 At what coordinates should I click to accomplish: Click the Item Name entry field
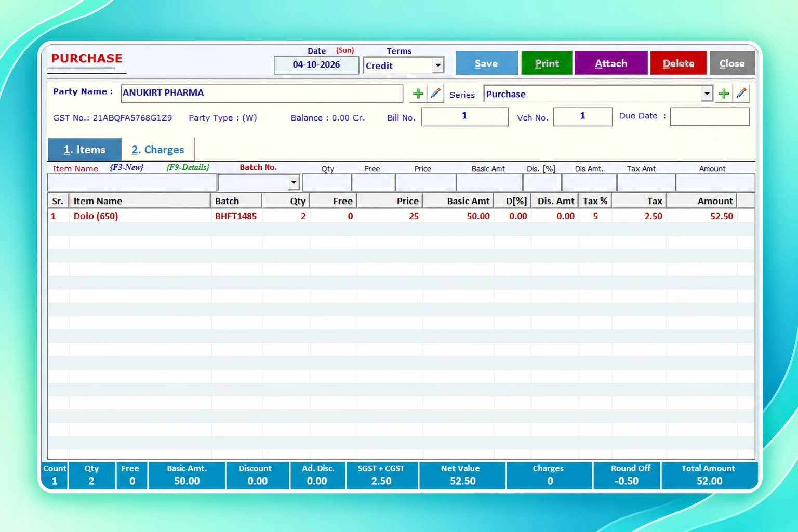(x=132, y=182)
